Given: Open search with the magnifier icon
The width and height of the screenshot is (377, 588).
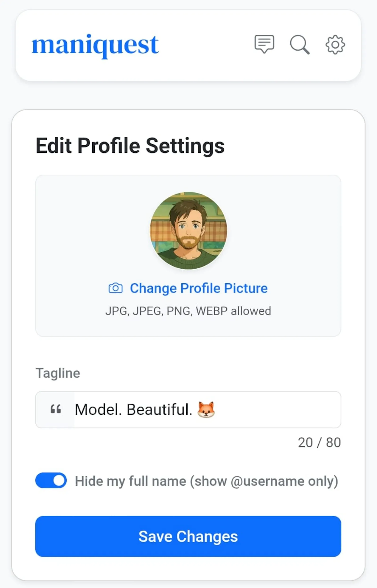Looking at the screenshot, I should coord(300,45).
